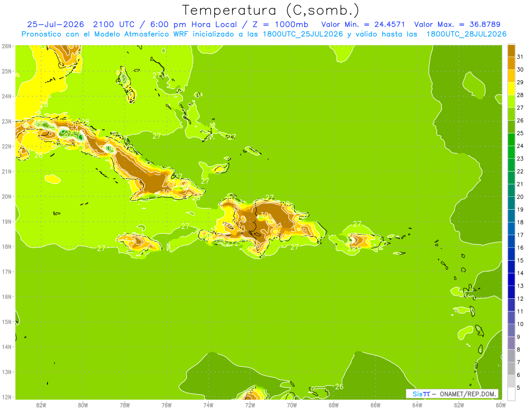Click the brown swatch above 31 in colorbar
This screenshot has height=411, width=532.
[x=511, y=51]
